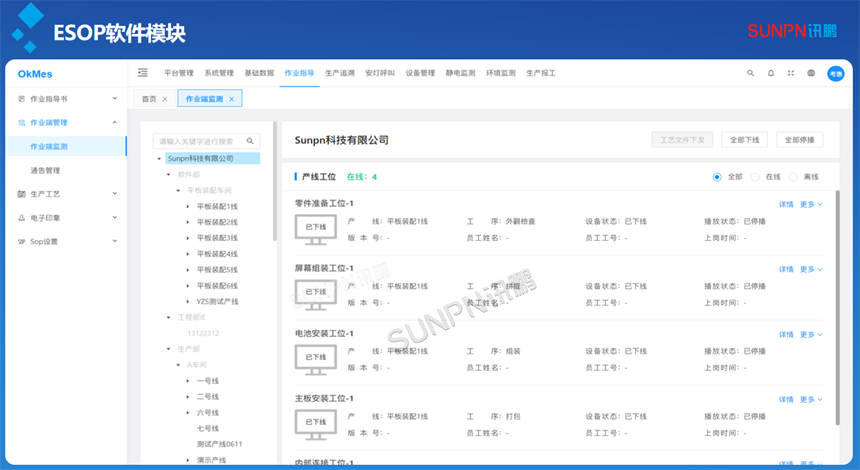Open 更多 dropdown for 屏幕组装工位-1
Screen dimensions: 860x470
pyautogui.click(x=811, y=269)
